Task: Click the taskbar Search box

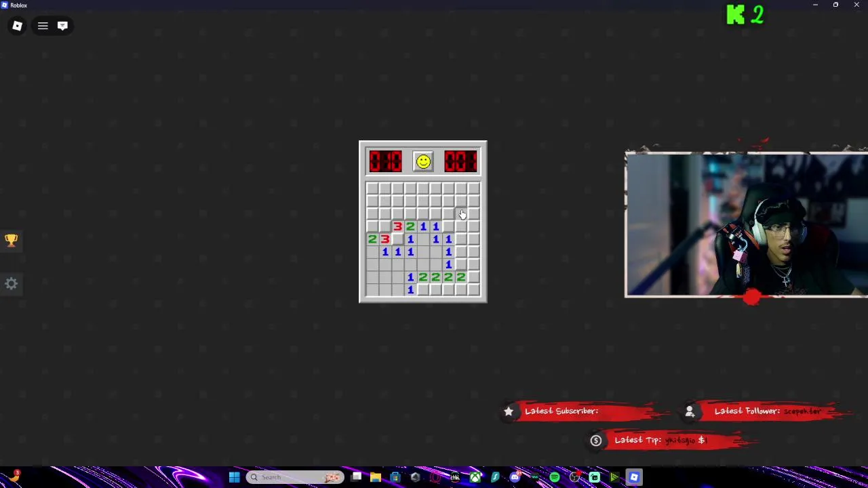Action: tap(295, 477)
